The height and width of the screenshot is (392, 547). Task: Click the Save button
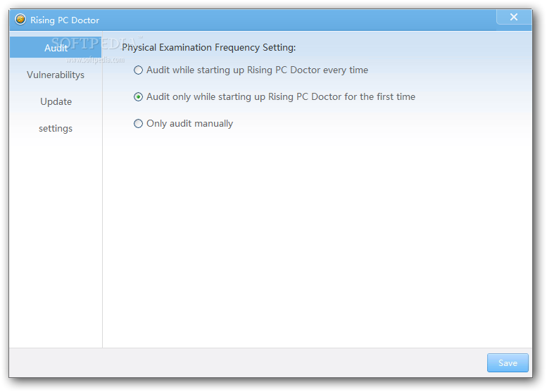pyautogui.click(x=508, y=362)
